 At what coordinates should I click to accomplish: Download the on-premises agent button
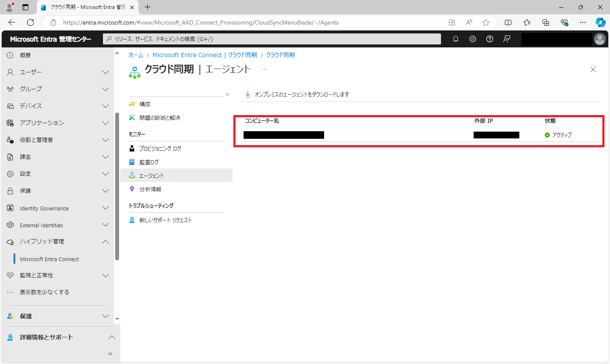297,94
